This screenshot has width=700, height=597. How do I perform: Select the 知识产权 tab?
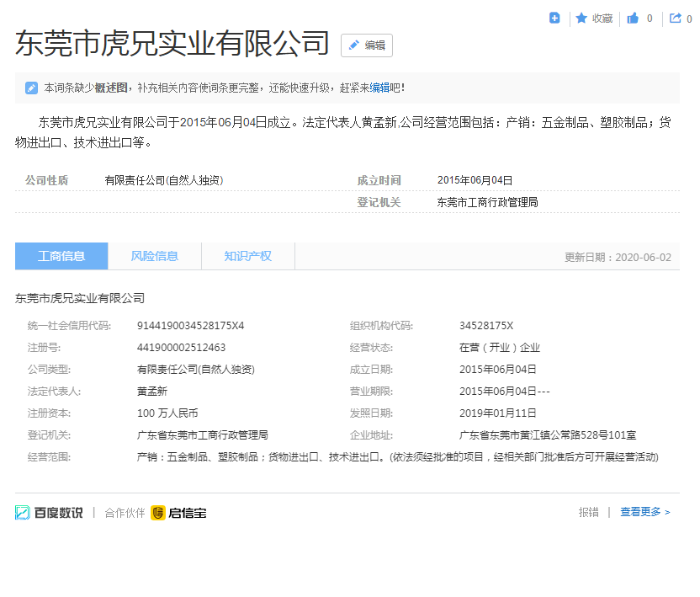coord(247,256)
